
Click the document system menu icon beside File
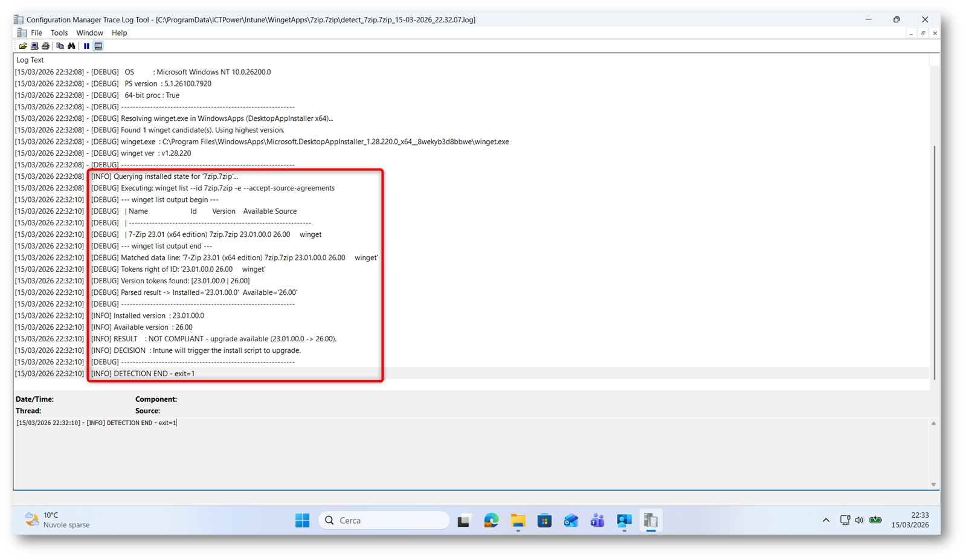point(22,33)
